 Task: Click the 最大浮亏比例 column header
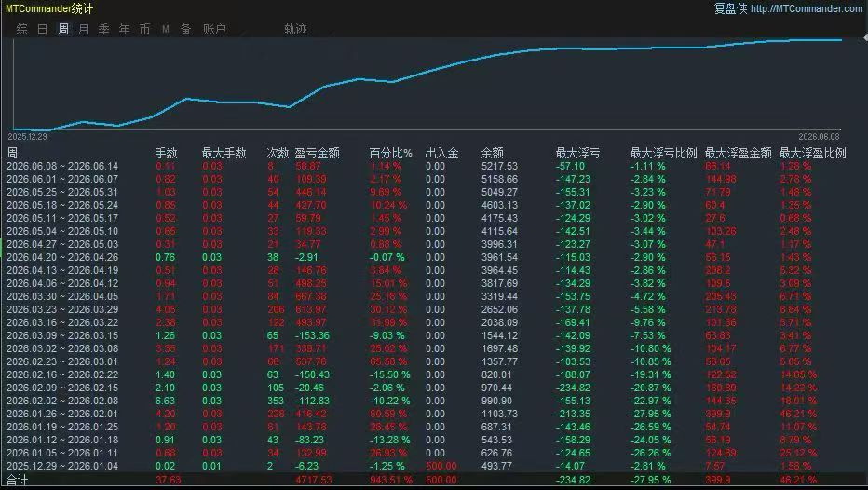click(x=663, y=153)
